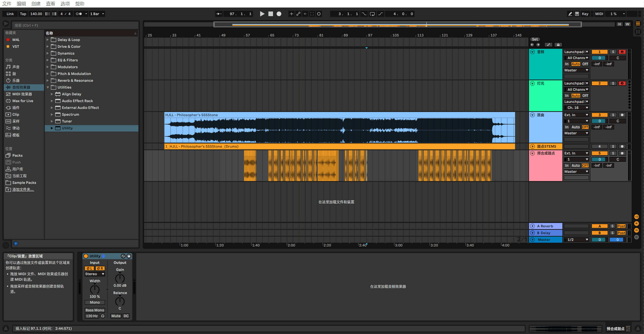Screen dimensions: 644x334
Task: Click the Stop button in transport
Action: [270, 14]
